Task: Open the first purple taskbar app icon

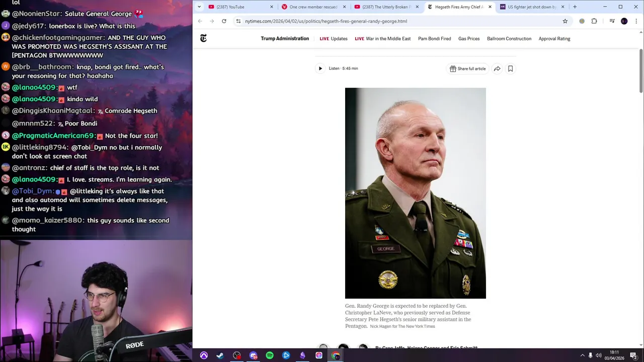Action: coord(204,355)
